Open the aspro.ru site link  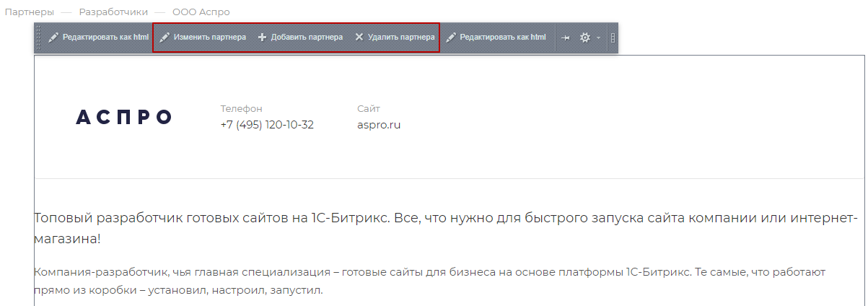coord(379,125)
